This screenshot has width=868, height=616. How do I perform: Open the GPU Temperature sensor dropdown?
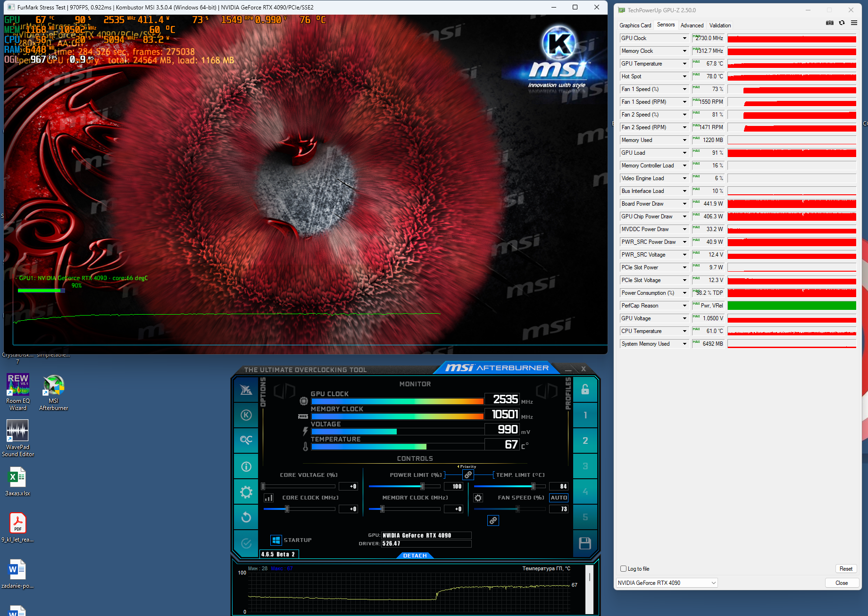[684, 64]
